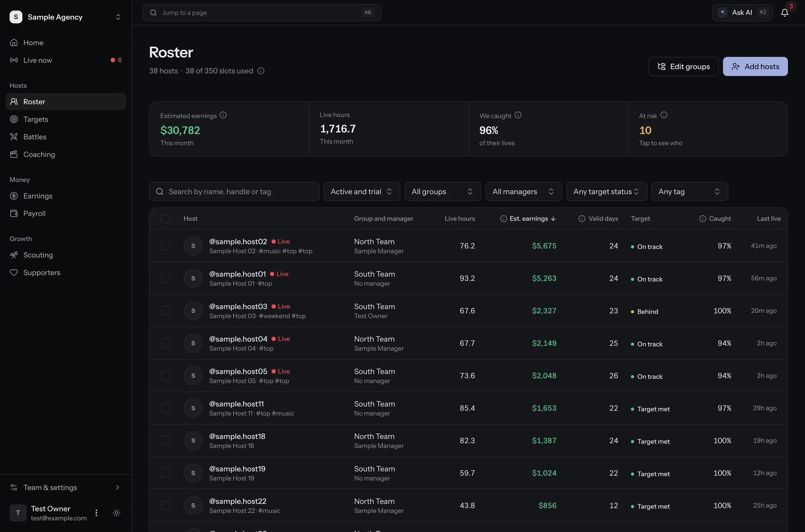805x532 pixels.
Task: Click the Est. earnings column info icon
Action: [x=504, y=219]
